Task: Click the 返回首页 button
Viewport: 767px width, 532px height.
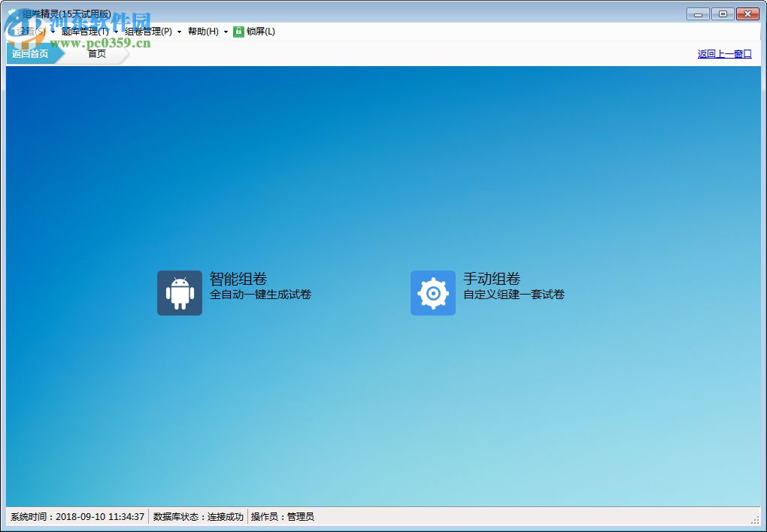Action: pos(32,53)
